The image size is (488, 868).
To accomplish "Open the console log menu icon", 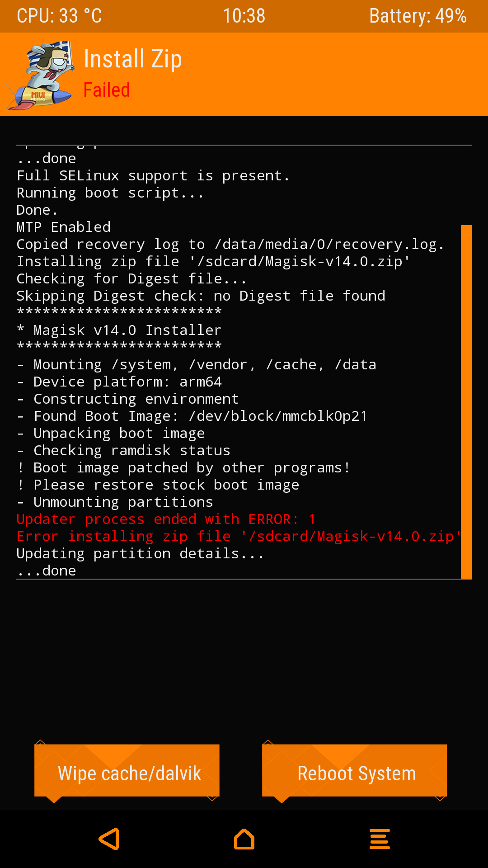I will coord(380,839).
